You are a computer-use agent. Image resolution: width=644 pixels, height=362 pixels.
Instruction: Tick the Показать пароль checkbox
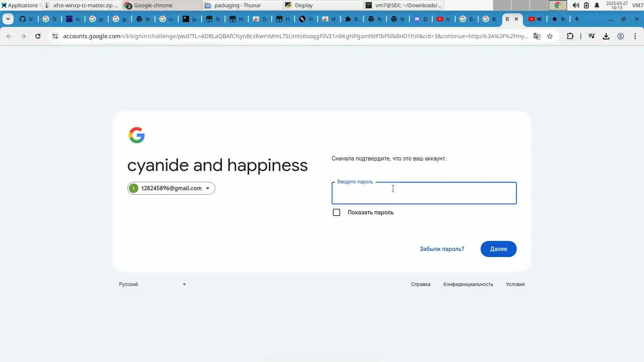click(336, 212)
